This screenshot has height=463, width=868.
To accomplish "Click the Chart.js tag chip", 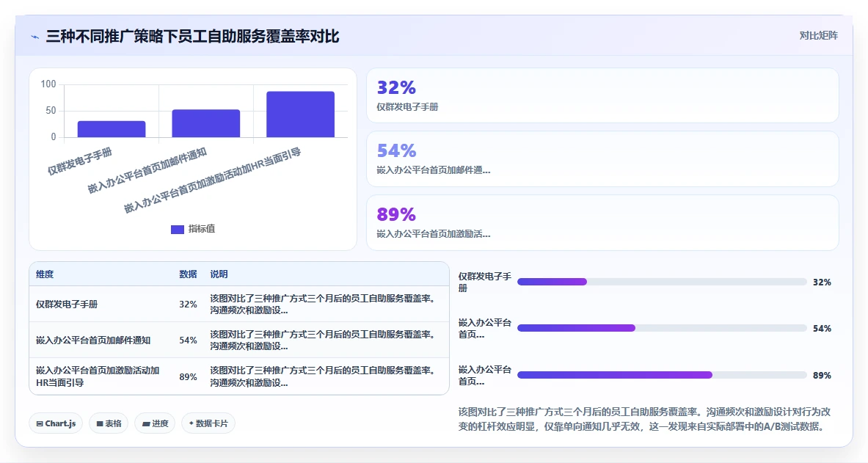I will (x=56, y=423).
